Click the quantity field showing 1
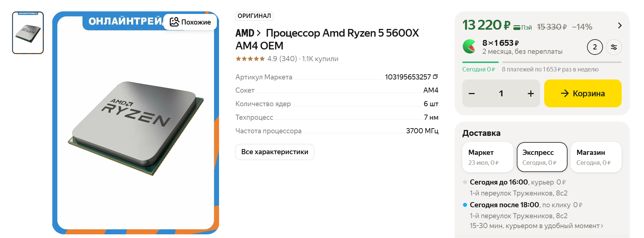Image resolution: width=644 pixels, height=238 pixels. click(x=501, y=93)
